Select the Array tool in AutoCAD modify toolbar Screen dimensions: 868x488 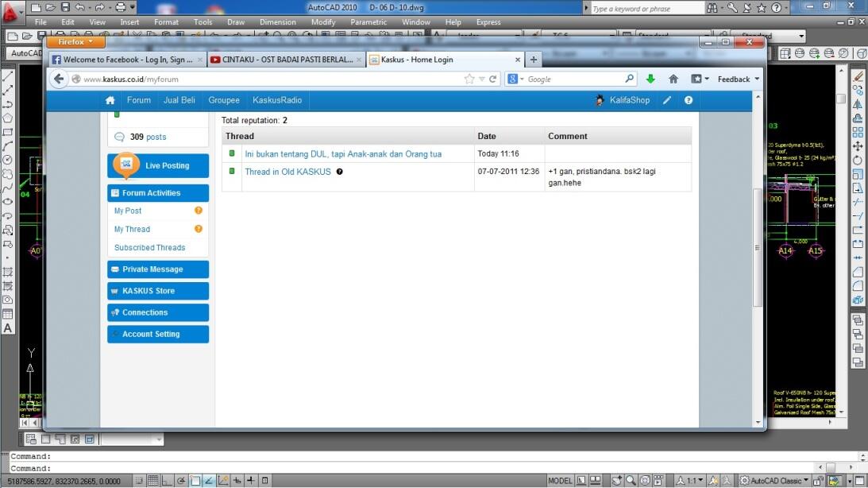tap(858, 133)
